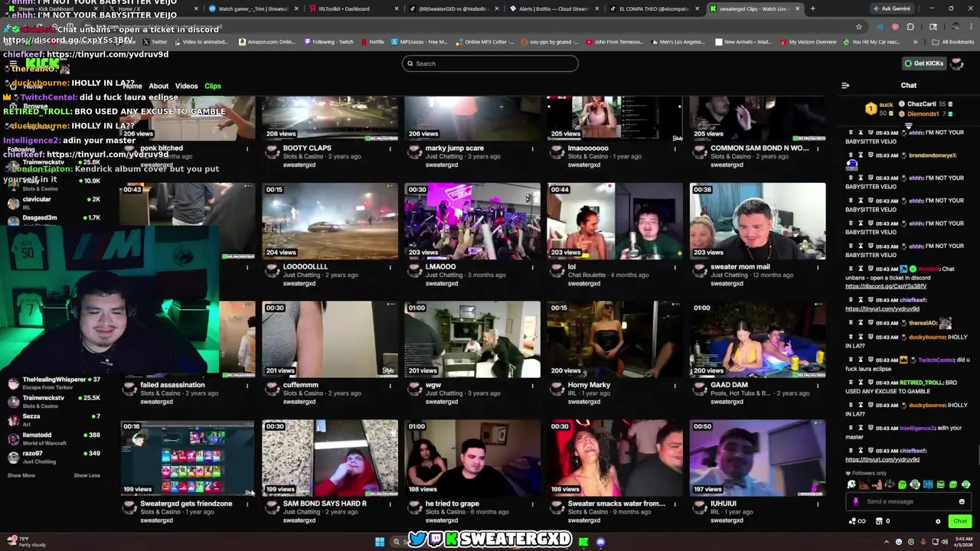The width and height of the screenshot is (980, 551).
Task: Open the clavicular channel in sidebar
Action: [x=54, y=203]
